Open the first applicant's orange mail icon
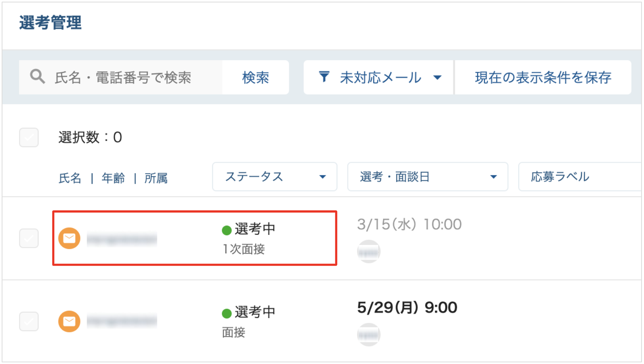 click(x=69, y=238)
